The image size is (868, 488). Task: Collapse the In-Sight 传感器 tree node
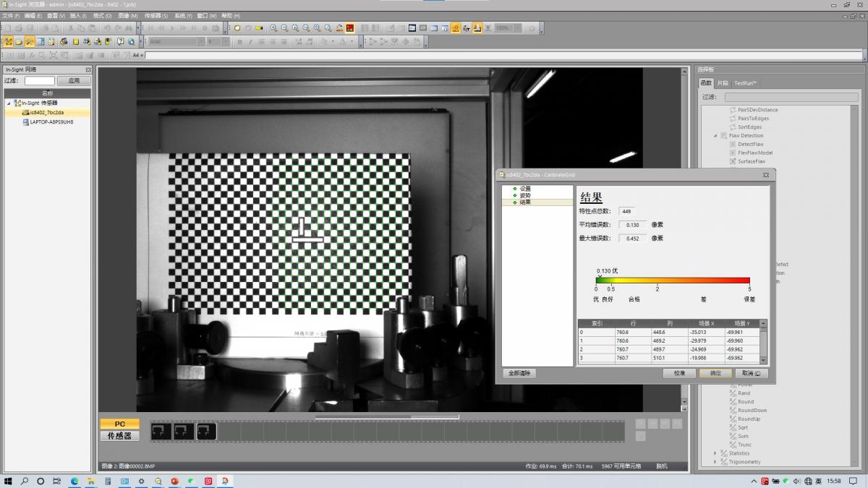tap(9, 103)
